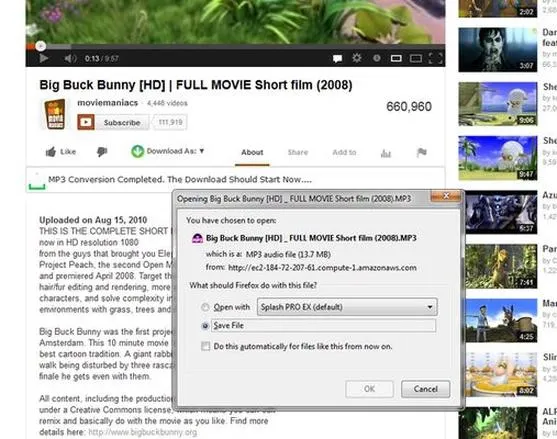The width and height of the screenshot is (557, 439).
Task: Expand the Download As dropdown
Action: click(x=175, y=151)
